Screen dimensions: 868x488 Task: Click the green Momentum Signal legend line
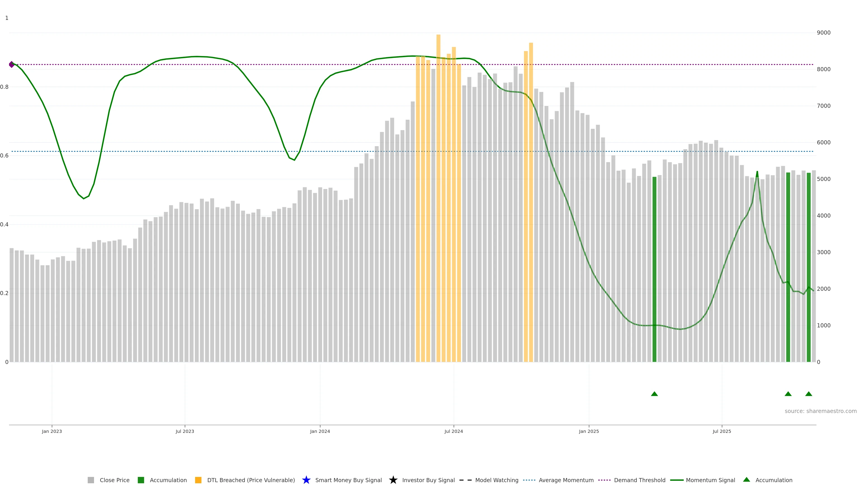click(677, 480)
